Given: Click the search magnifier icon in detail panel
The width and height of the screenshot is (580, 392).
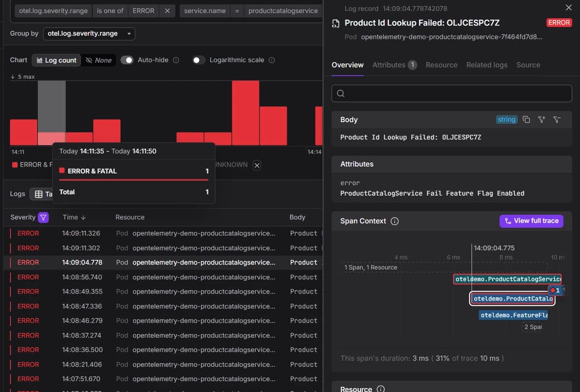Looking at the screenshot, I should tap(341, 94).
